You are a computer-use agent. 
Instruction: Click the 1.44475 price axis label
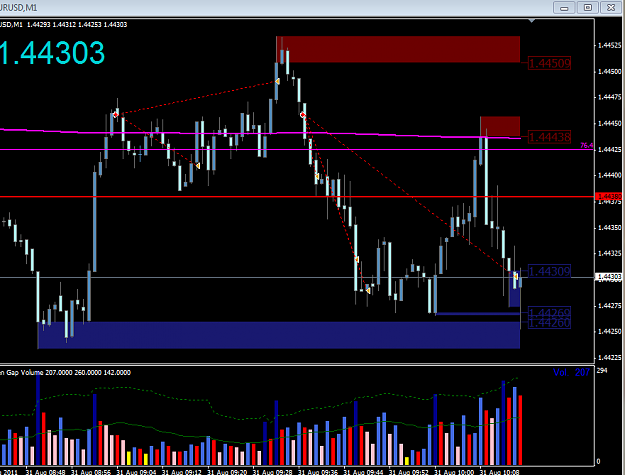click(x=609, y=97)
